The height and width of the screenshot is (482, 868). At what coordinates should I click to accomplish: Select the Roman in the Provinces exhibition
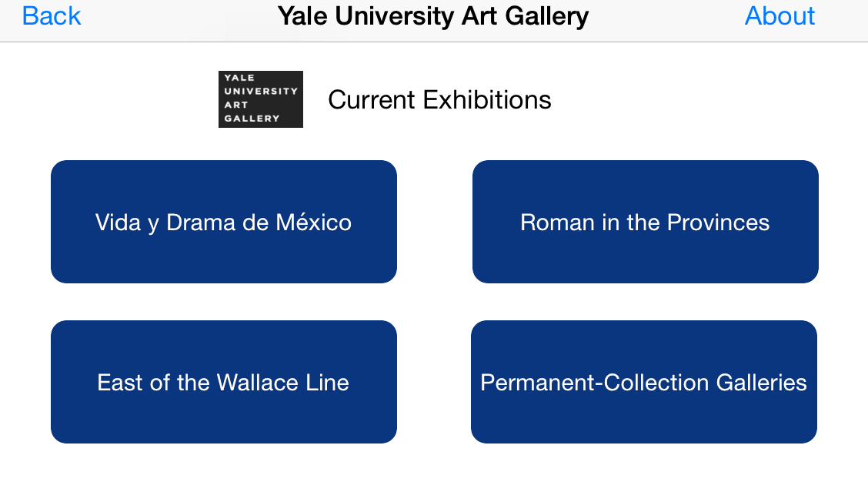[645, 222]
